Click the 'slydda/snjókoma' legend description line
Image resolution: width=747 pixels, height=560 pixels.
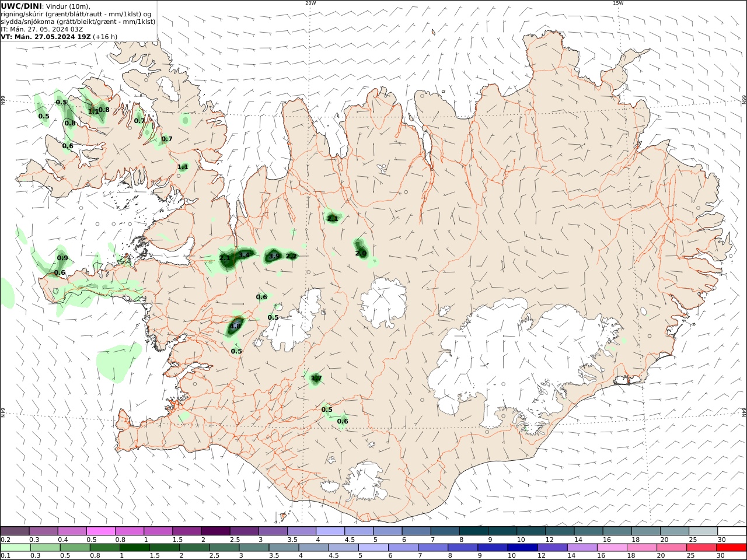pyautogui.click(x=78, y=22)
